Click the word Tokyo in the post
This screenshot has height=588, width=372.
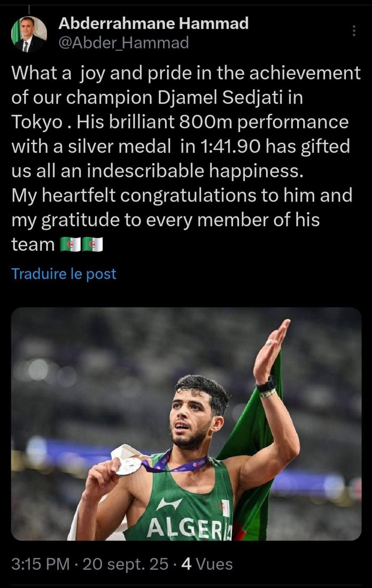37,122
